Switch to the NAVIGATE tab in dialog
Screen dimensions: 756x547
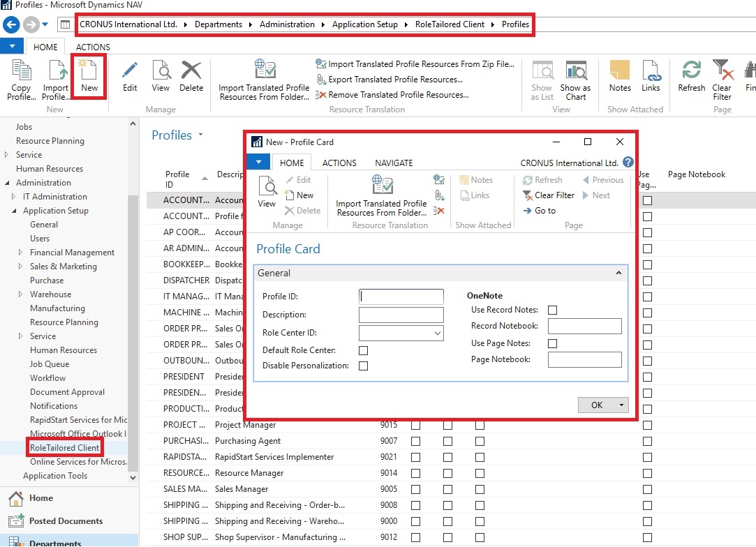click(394, 163)
